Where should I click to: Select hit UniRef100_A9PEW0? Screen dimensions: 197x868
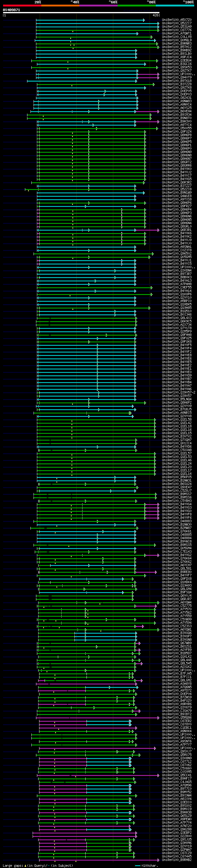(x=177, y=819)
